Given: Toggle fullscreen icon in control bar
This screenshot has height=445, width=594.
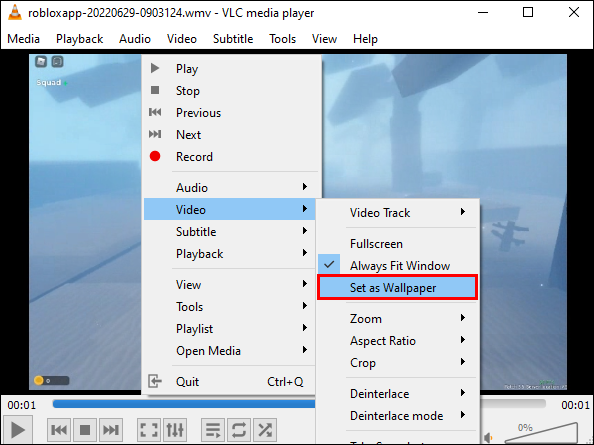Looking at the screenshot, I should [149, 430].
